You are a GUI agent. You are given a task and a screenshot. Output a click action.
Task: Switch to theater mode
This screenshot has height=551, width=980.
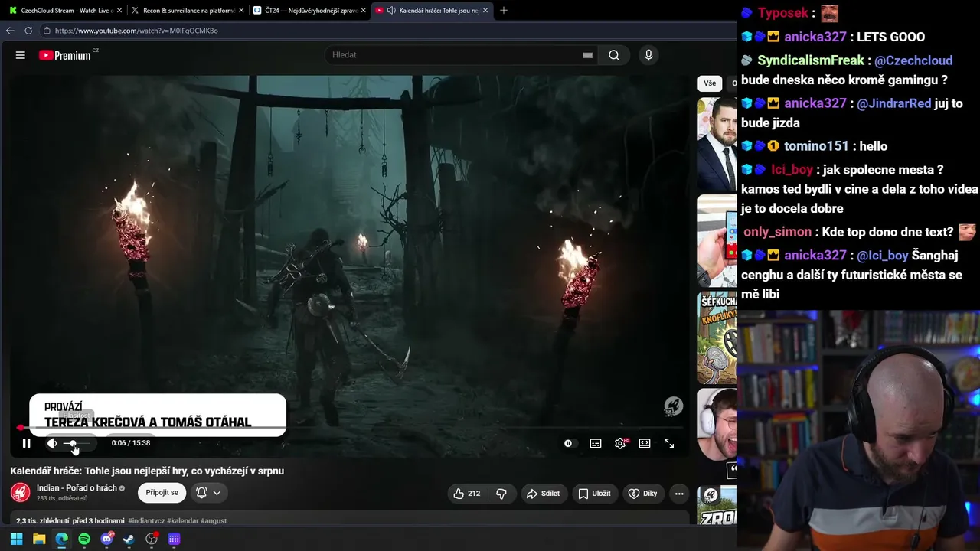(x=645, y=443)
